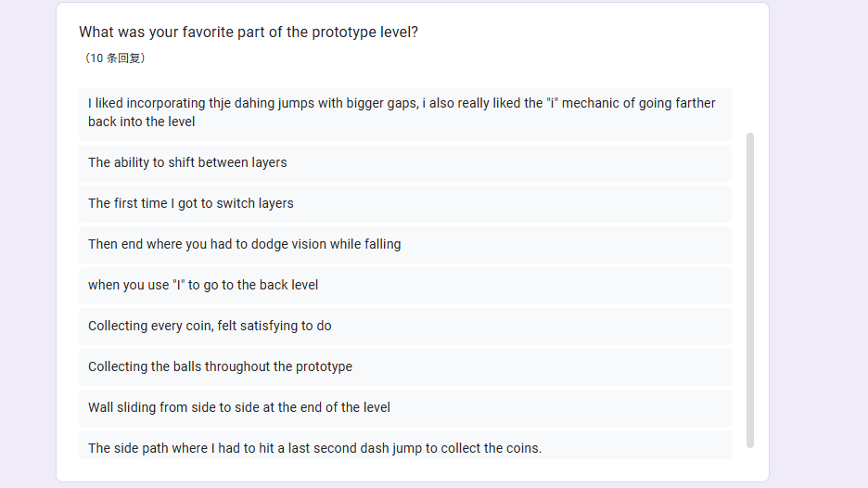Select the dodge vision while falling response

tap(245, 244)
